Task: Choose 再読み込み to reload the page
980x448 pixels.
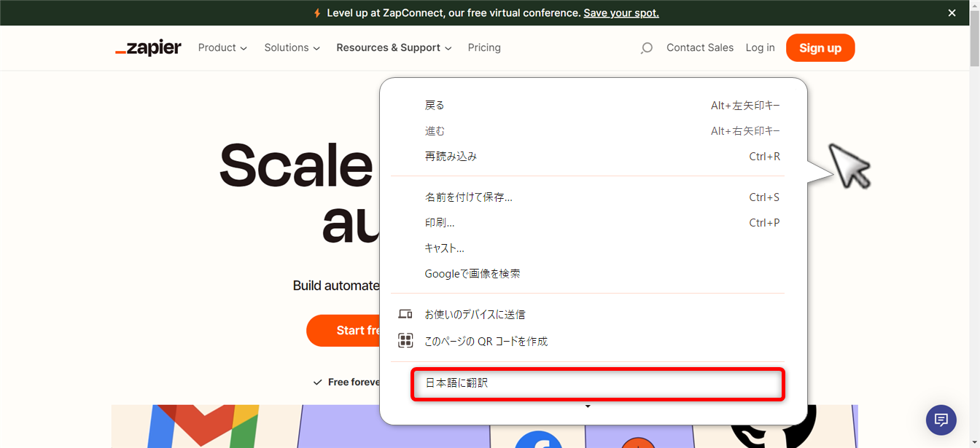Action: coord(448,156)
